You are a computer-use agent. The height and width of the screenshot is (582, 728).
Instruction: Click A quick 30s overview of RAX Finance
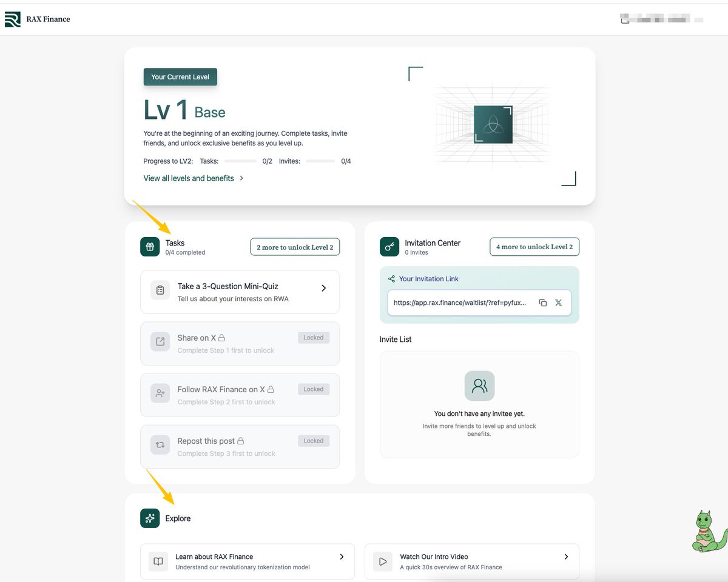coord(451,567)
